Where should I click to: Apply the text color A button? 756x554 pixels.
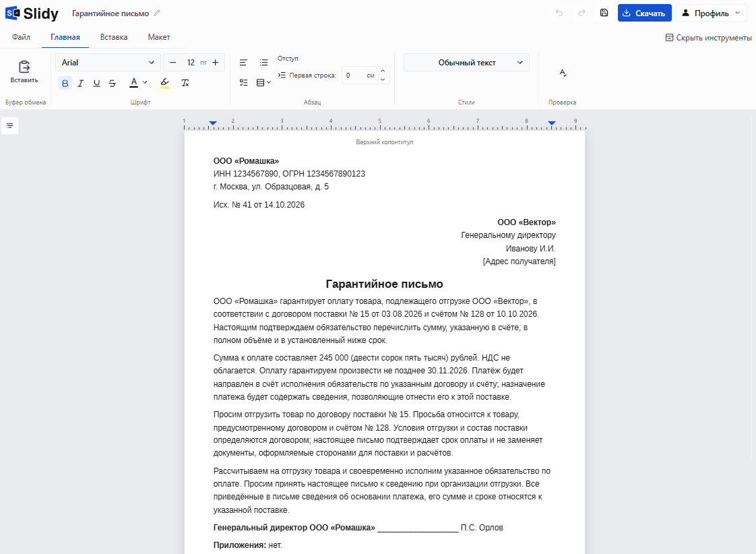pyautogui.click(x=134, y=82)
